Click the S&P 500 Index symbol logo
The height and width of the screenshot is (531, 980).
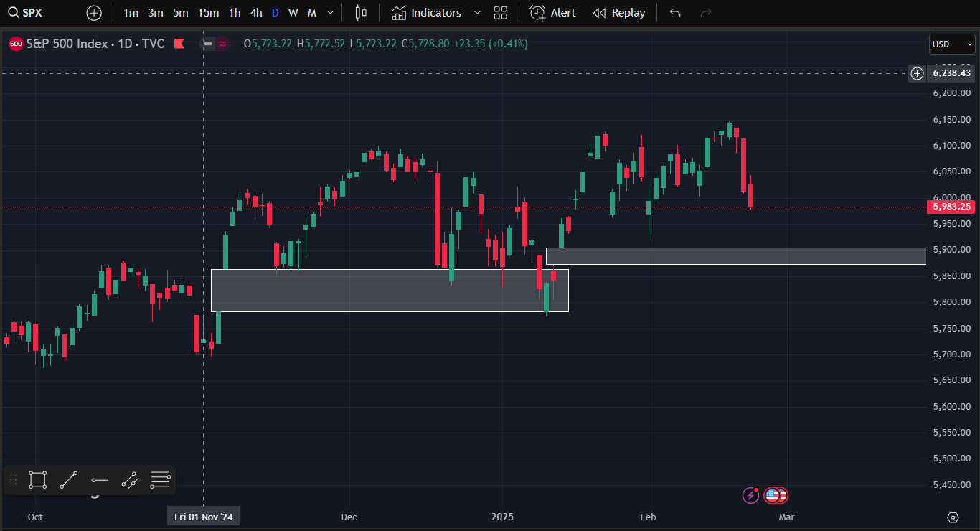point(16,44)
